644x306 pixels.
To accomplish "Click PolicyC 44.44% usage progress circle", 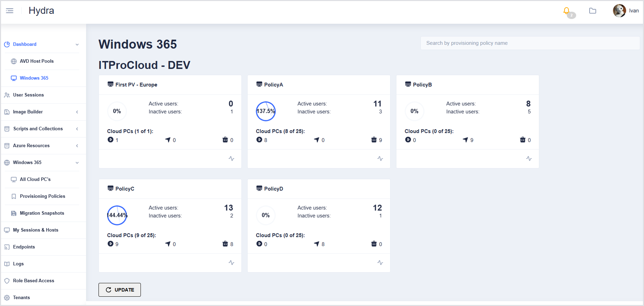I will click(x=117, y=215).
